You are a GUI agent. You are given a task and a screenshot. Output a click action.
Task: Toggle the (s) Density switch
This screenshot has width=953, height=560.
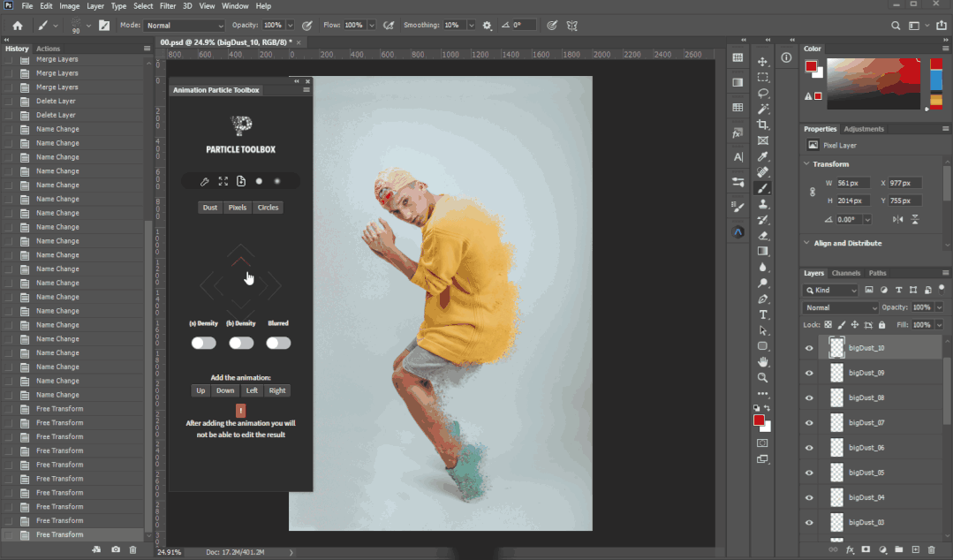(203, 343)
